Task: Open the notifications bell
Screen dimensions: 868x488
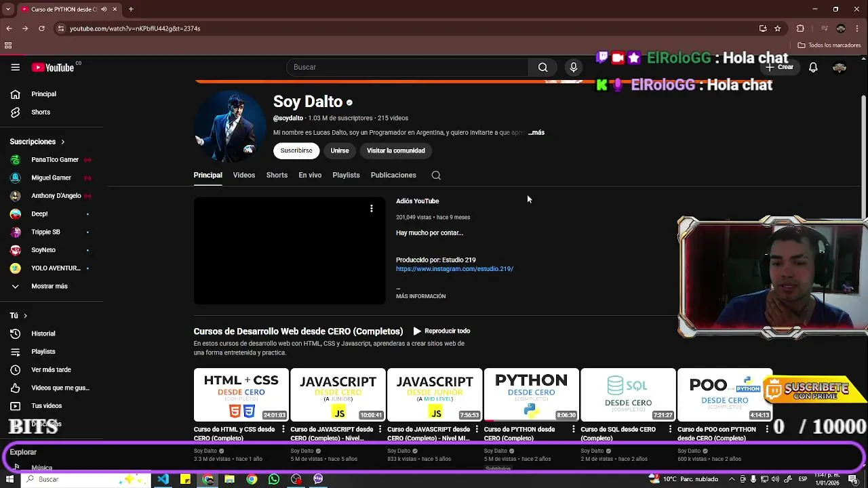Action: coord(813,67)
